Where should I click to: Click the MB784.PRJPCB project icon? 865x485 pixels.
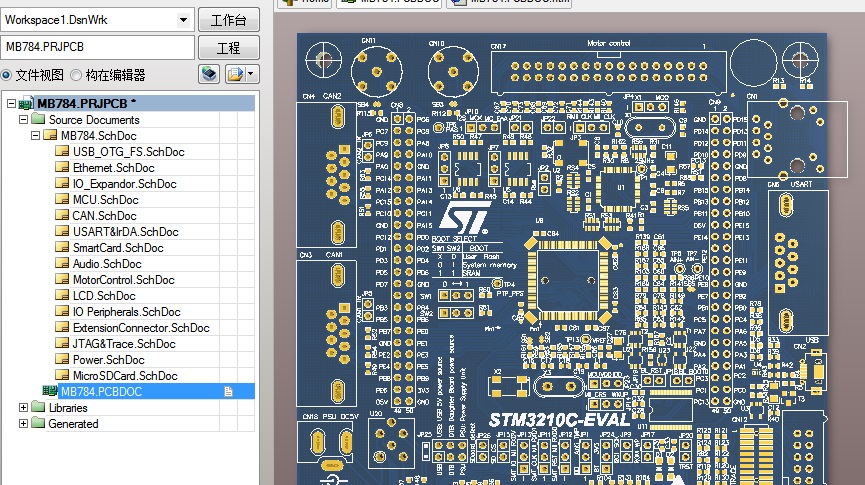(x=26, y=103)
